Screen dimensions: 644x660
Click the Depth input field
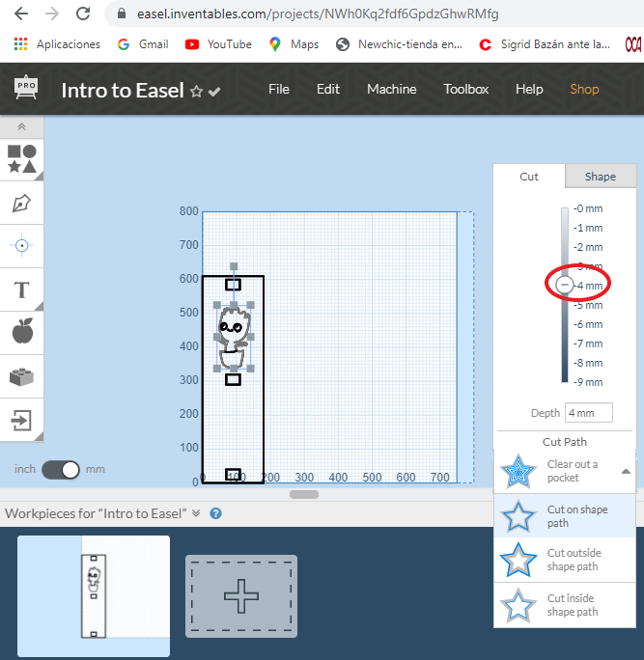(x=588, y=413)
